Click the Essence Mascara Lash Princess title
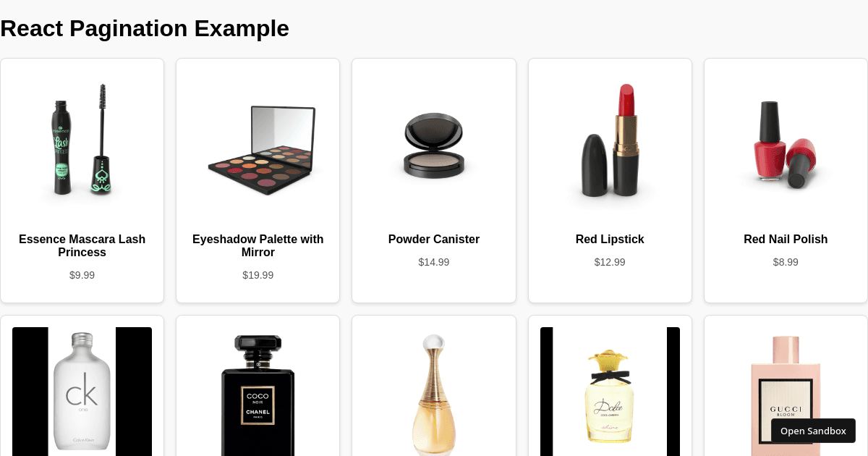Image resolution: width=868 pixels, height=456 pixels. coord(82,245)
